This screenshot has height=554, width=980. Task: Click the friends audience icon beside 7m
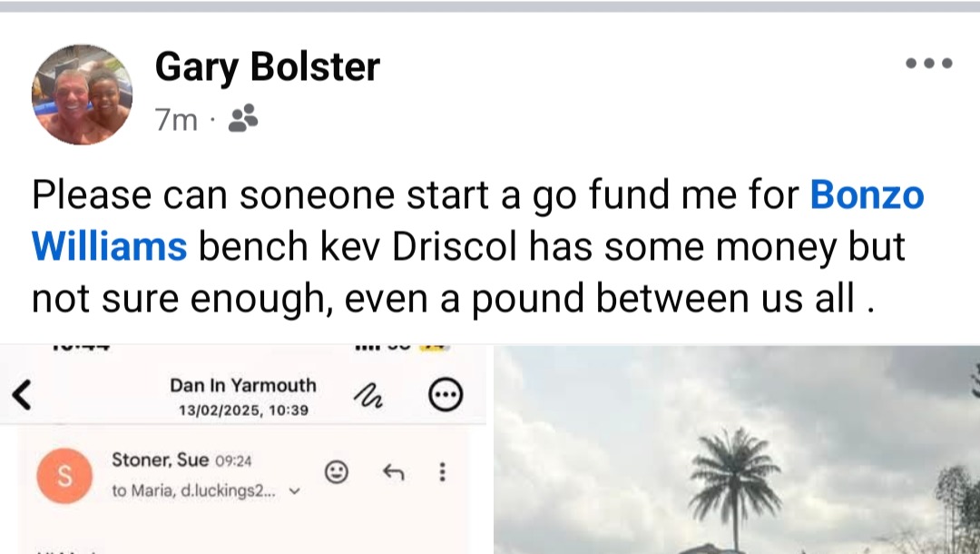click(242, 118)
